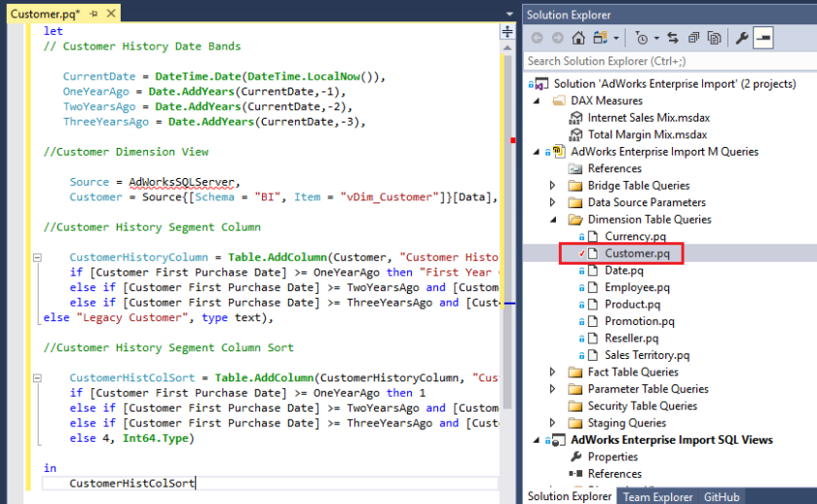Screen dimensions: 817x504
Task: Click Sync with Active Document icon
Action: click(673, 38)
